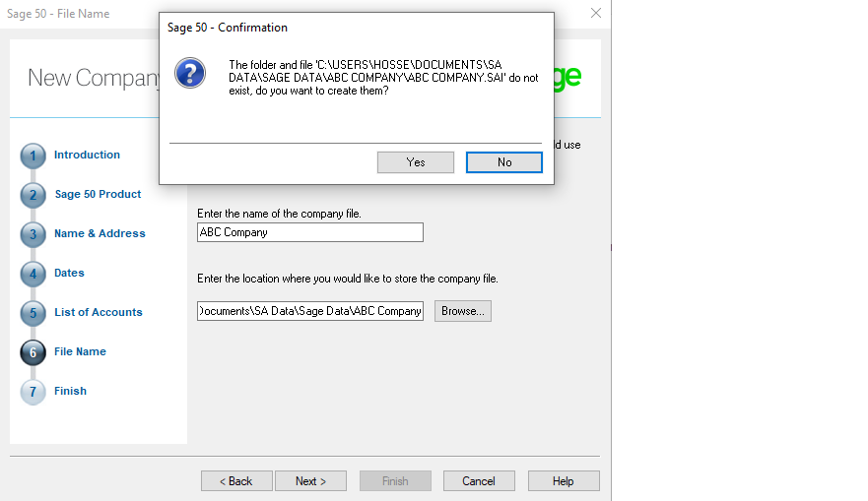Proceed with the Next button
Image resolution: width=868 pixels, height=501 pixels.
310,481
